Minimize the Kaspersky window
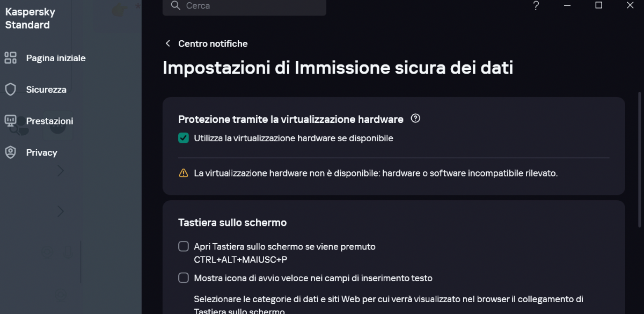The height and width of the screenshot is (314, 644). point(568,5)
